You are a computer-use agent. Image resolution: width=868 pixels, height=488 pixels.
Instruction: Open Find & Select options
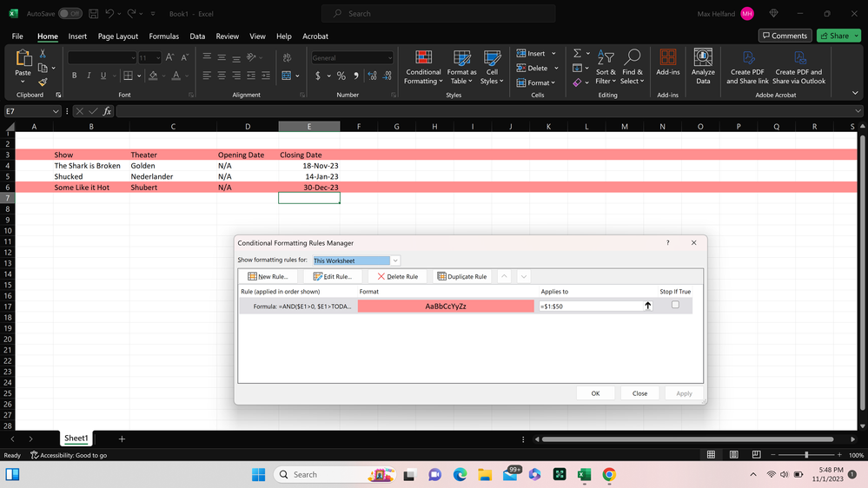click(x=633, y=68)
